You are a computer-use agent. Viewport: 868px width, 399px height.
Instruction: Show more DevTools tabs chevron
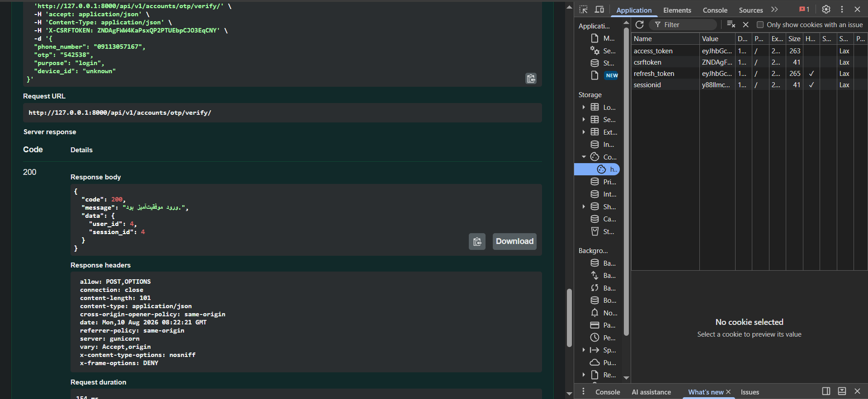[x=775, y=9]
